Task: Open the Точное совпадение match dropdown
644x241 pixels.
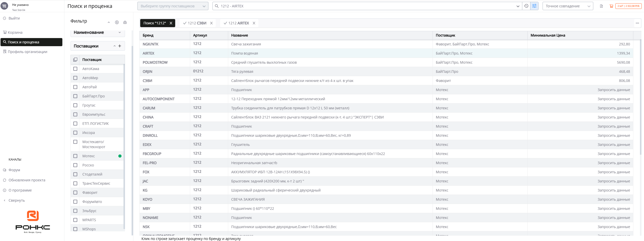Action: (x=568, y=6)
